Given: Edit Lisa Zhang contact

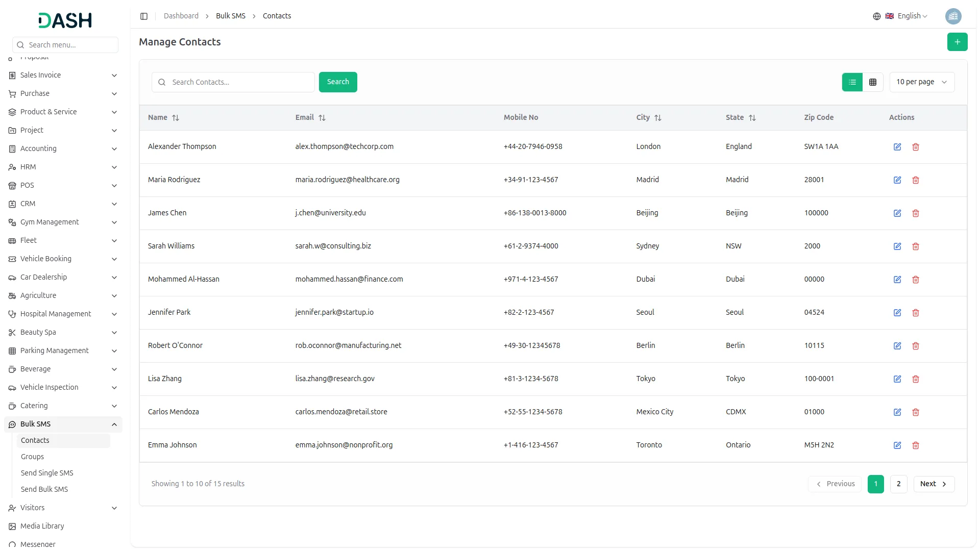Looking at the screenshot, I should click(897, 379).
